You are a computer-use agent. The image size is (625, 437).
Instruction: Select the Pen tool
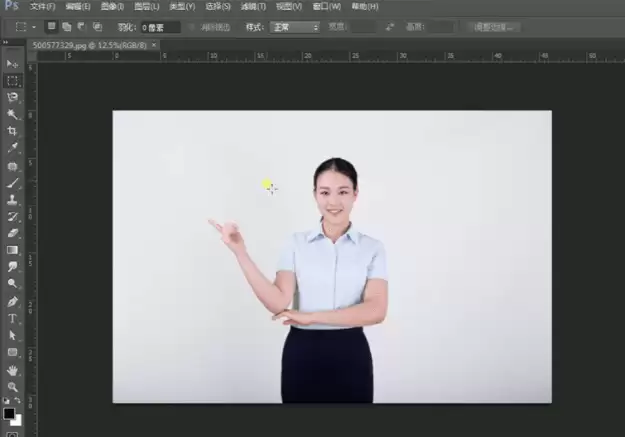pyautogui.click(x=12, y=302)
